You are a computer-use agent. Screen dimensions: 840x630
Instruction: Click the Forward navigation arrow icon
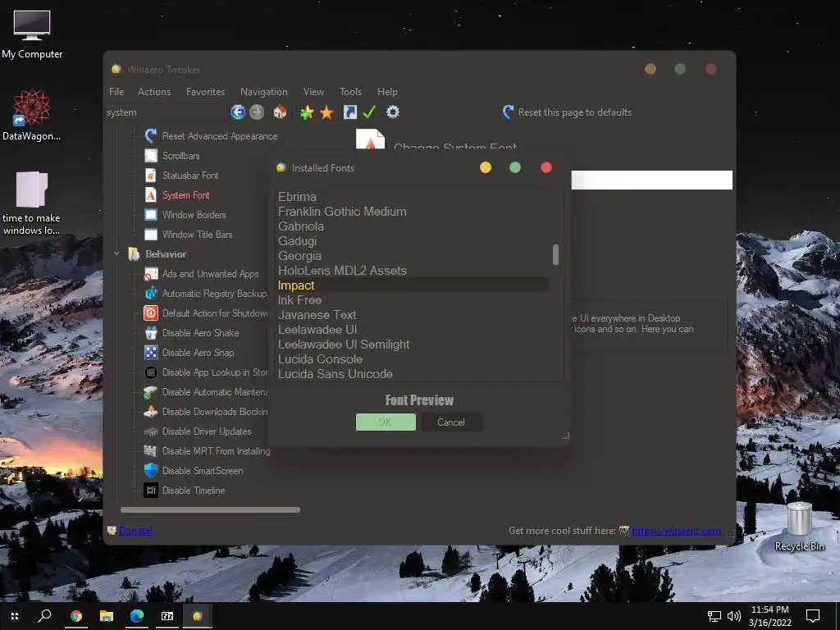point(257,112)
